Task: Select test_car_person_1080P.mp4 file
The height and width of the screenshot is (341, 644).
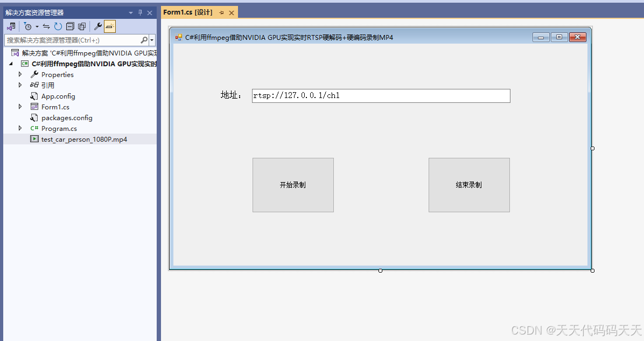Action: [x=84, y=140]
